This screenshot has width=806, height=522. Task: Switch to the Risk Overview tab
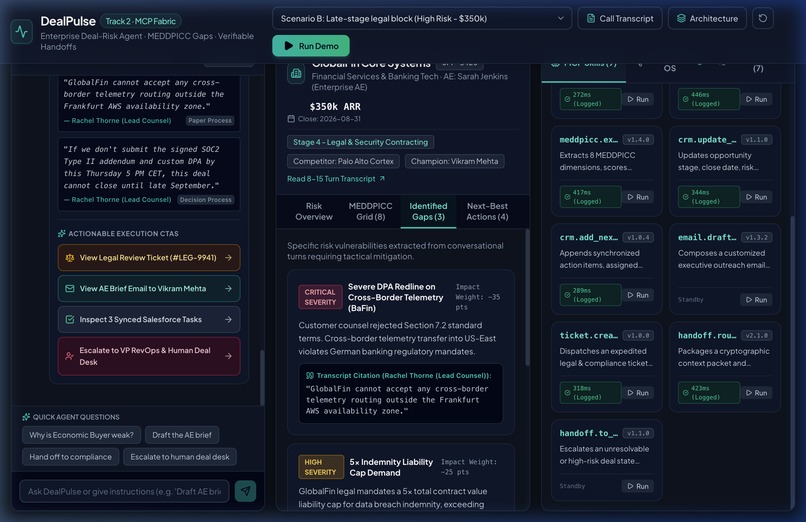(x=314, y=211)
